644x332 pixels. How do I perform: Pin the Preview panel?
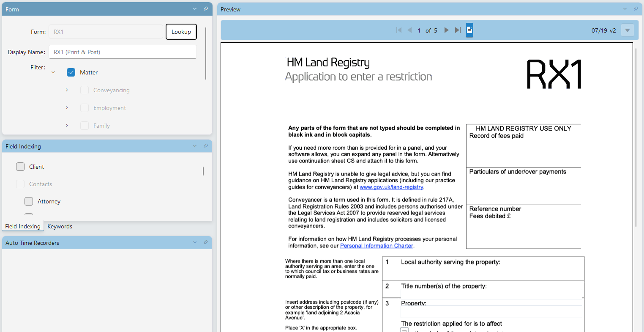(636, 9)
